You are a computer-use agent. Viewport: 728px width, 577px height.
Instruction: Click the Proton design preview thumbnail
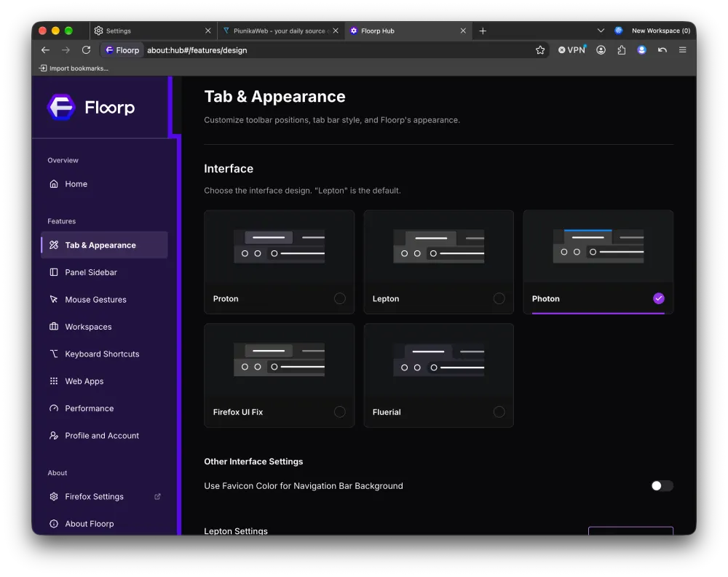click(279, 246)
